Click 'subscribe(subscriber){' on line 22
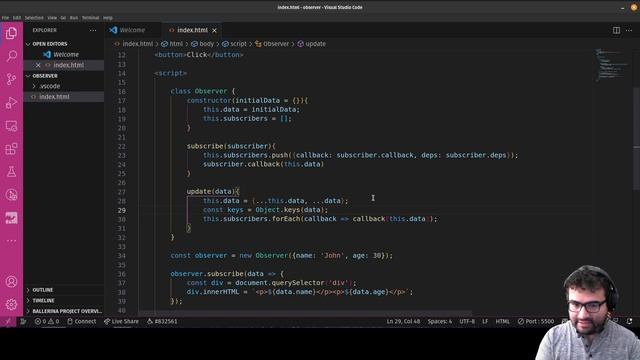 pos(231,146)
